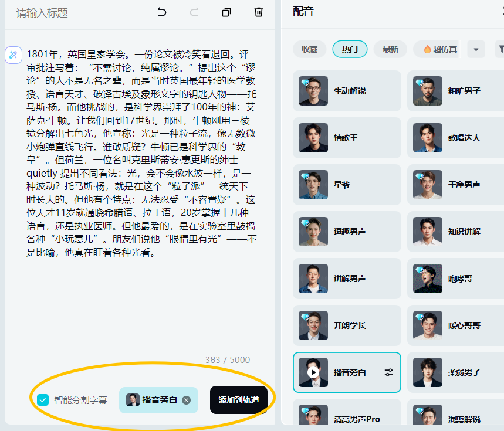The height and width of the screenshot is (431, 504).
Task: Click the copy text icon
Action: tap(226, 12)
